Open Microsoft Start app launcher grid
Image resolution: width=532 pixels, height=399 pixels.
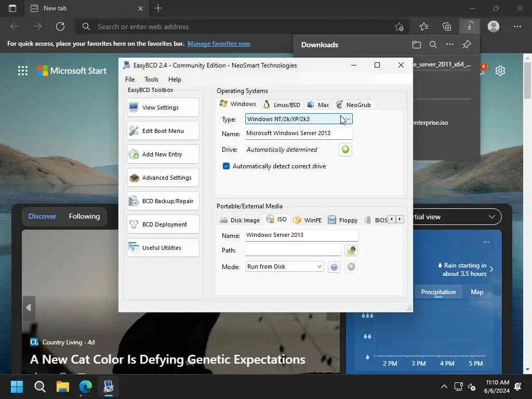point(23,71)
